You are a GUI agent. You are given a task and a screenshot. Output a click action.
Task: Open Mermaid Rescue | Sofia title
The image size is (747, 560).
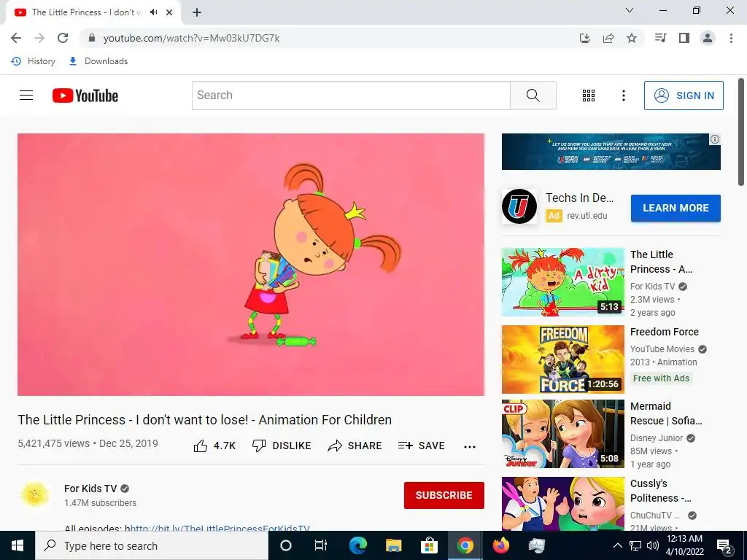665,413
